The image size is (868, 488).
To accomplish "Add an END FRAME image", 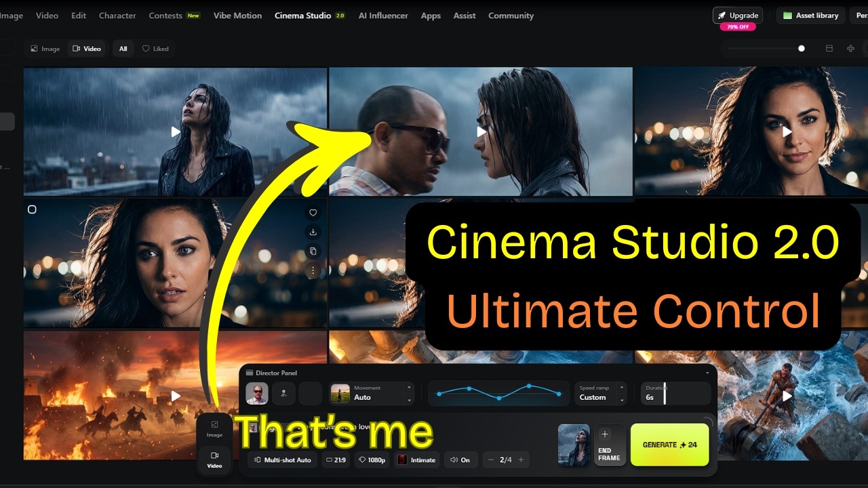I will (x=610, y=445).
